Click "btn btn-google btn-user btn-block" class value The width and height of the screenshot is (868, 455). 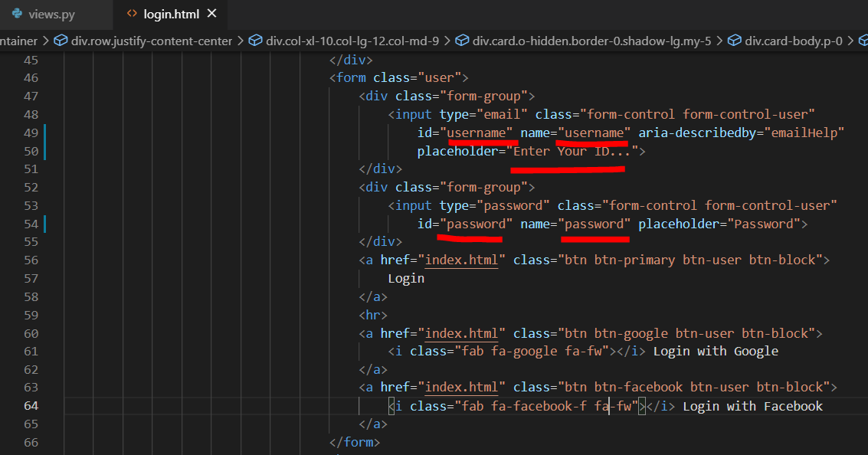click(686, 334)
